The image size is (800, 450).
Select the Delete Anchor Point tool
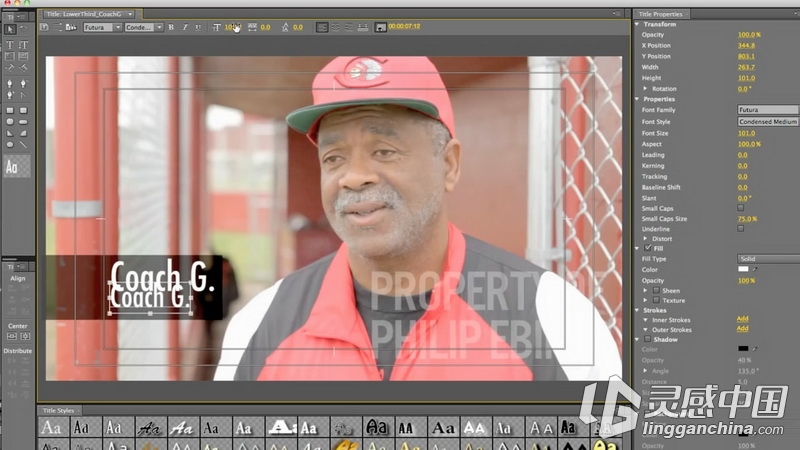[x=23, y=83]
